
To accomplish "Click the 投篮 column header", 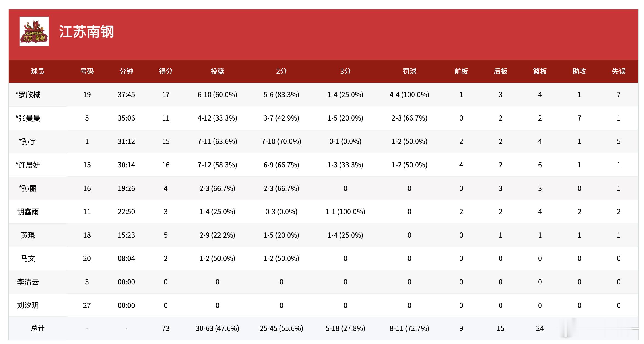I will click(217, 71).
